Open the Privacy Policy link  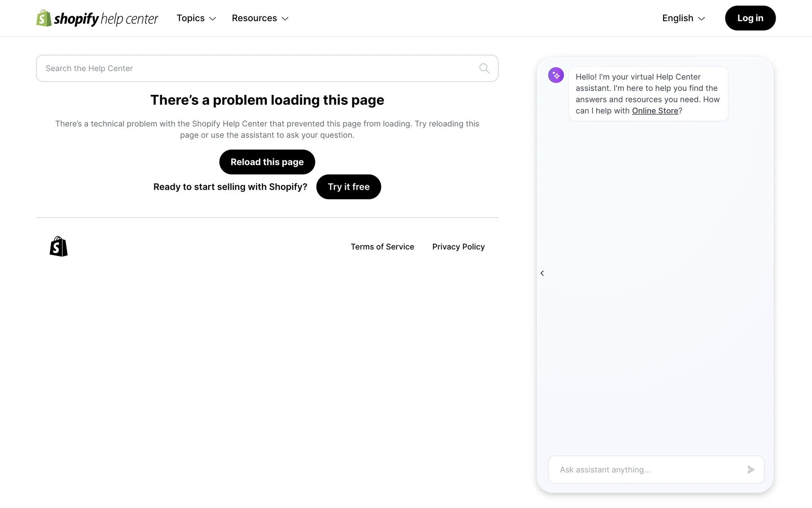point(458,247)
